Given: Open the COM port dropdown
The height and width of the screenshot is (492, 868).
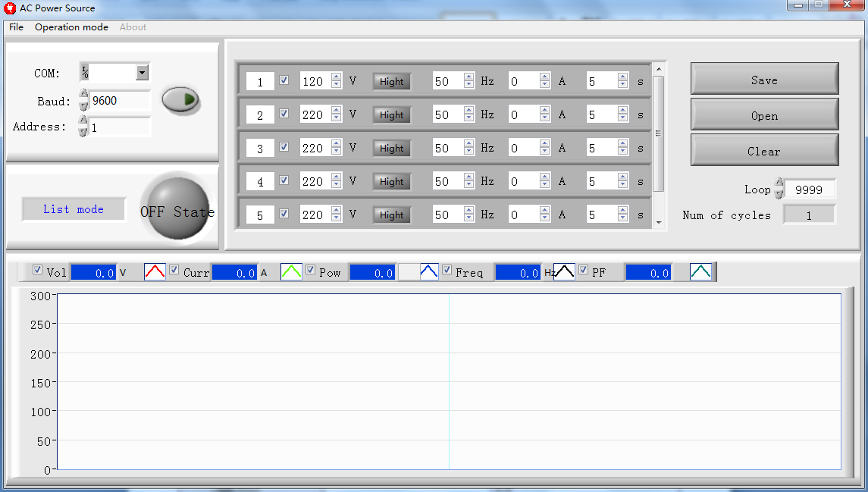Looking at the screenshot, I should pyautogui.click(x=142, y=73).
